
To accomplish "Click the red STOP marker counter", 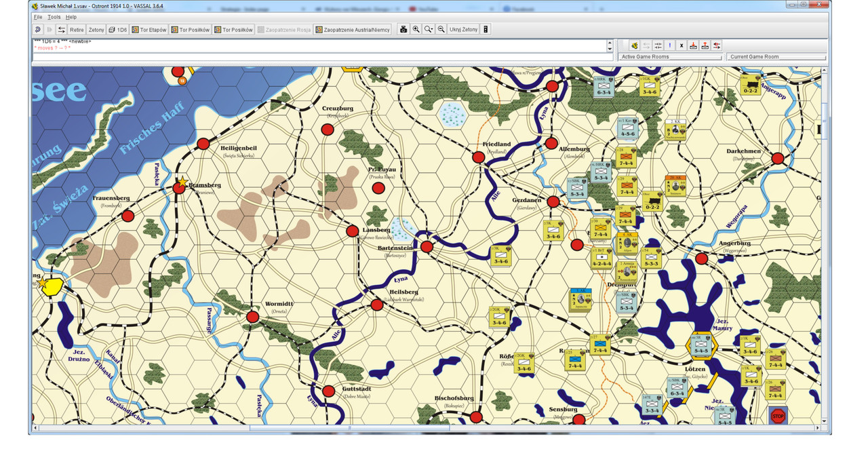I will tap(778, 415).
